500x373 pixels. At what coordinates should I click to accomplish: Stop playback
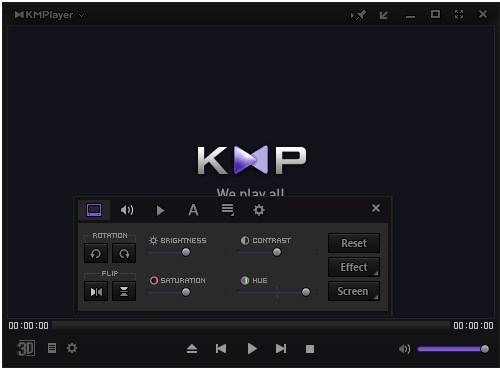pos(310,349)
